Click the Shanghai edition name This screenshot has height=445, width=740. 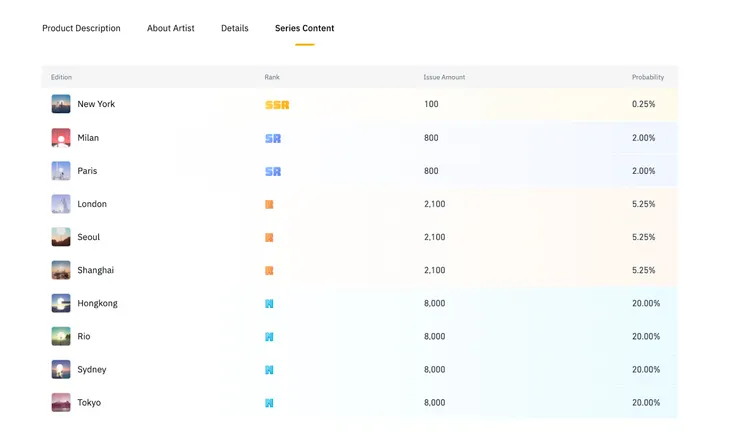click(96, 270)
